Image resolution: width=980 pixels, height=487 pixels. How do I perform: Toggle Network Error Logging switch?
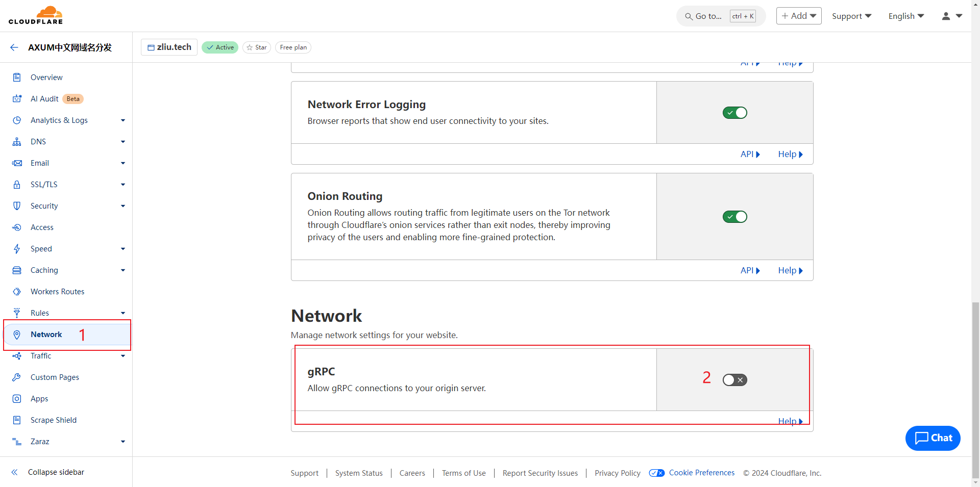click(x=734, y=113)
